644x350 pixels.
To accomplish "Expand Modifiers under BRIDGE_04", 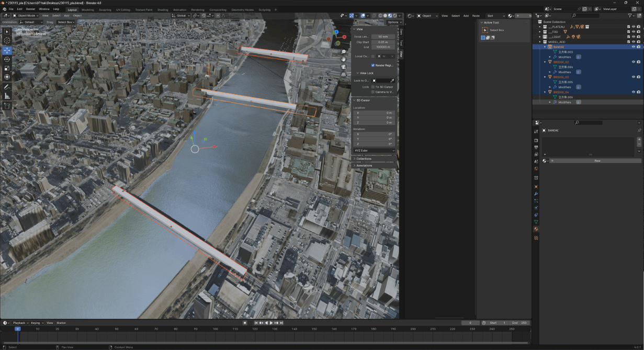I will [x=550, y=102].
